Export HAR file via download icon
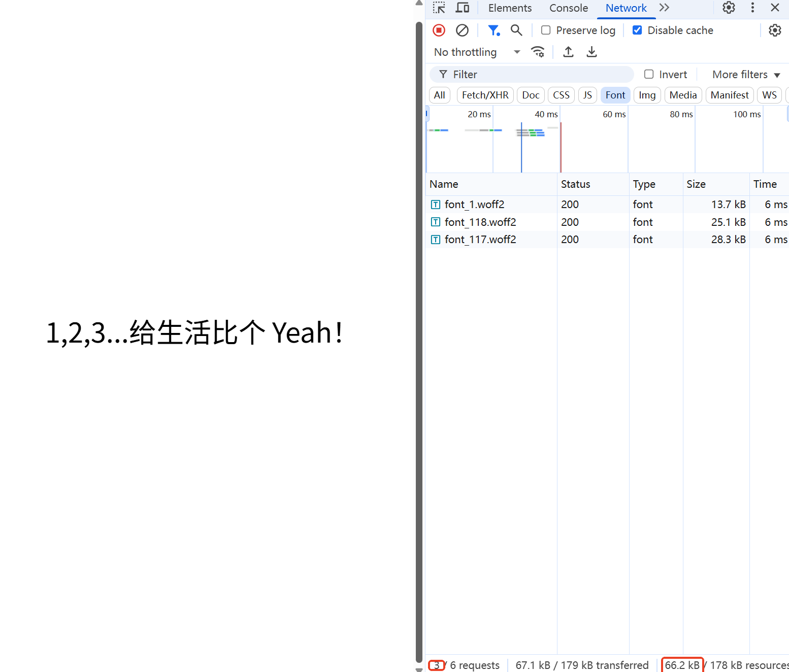Viewport: 789px width, 672px height. tap(591, 51)
